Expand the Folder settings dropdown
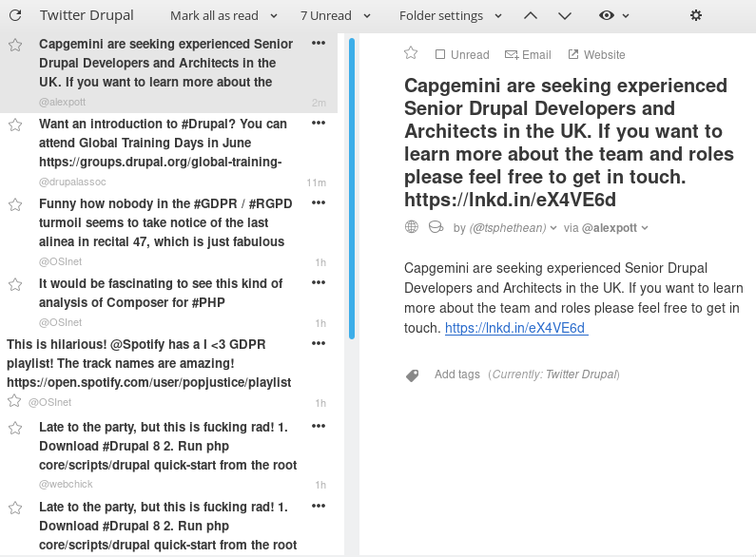Image resolution: width=756 pixels, height=557 pixels. click(498, 16)
